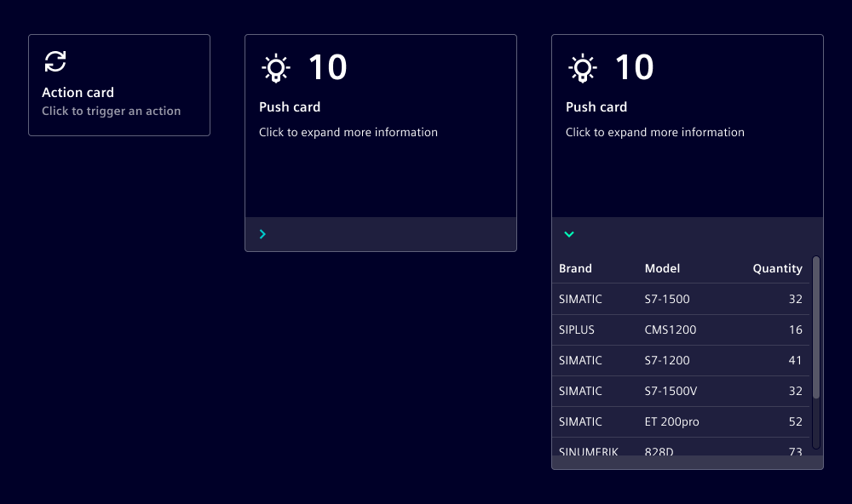The height and width of the screenshot is (504, 852).
Task: Click the number 10 on expanded Push card
Action: (634, 68)
